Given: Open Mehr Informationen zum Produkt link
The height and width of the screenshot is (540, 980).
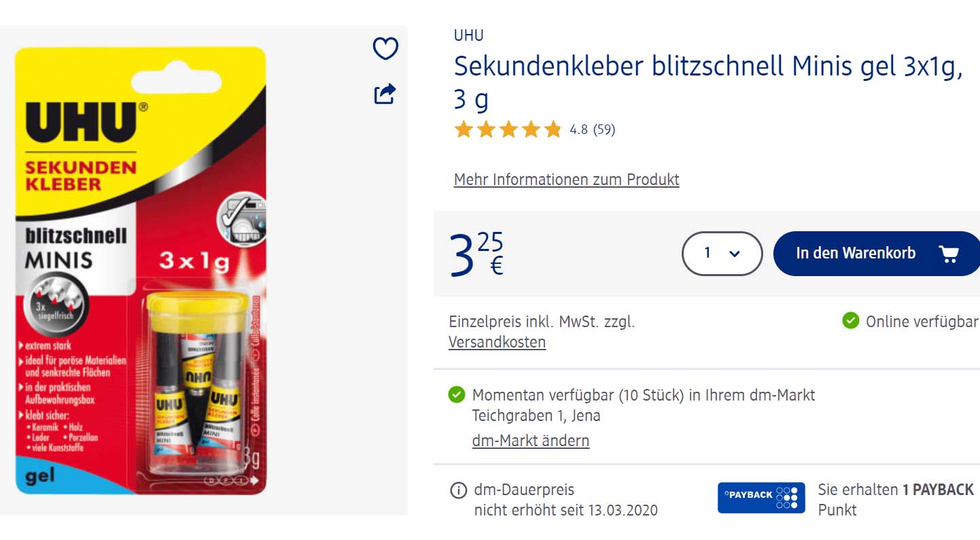Looking at the screenshot, I should point(566,180).
